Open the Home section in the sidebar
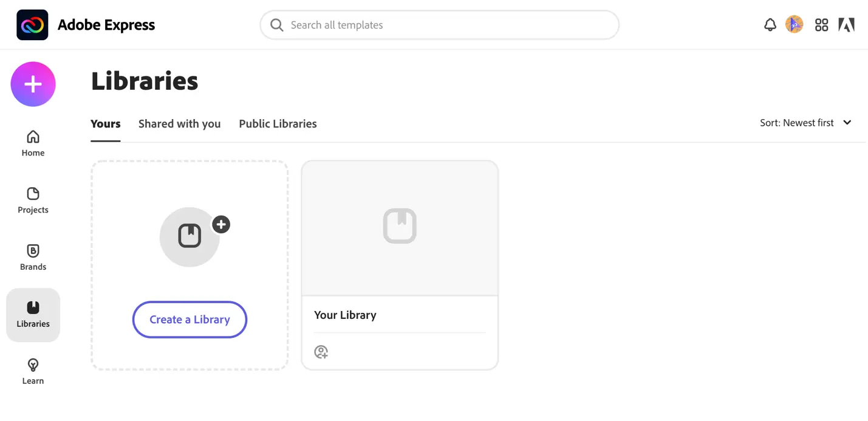 click(33, 143)
